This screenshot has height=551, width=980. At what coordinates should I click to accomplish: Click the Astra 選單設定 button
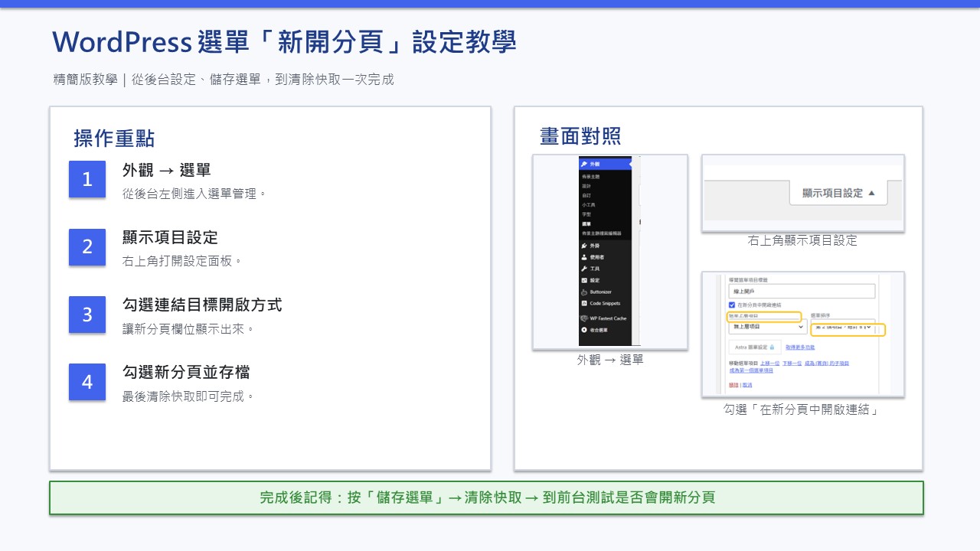(x=754, y=347)
